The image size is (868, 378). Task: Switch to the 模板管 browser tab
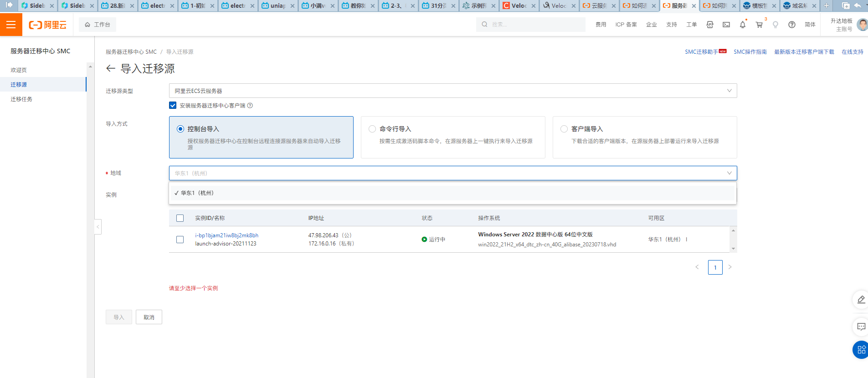tap(759, 5)
